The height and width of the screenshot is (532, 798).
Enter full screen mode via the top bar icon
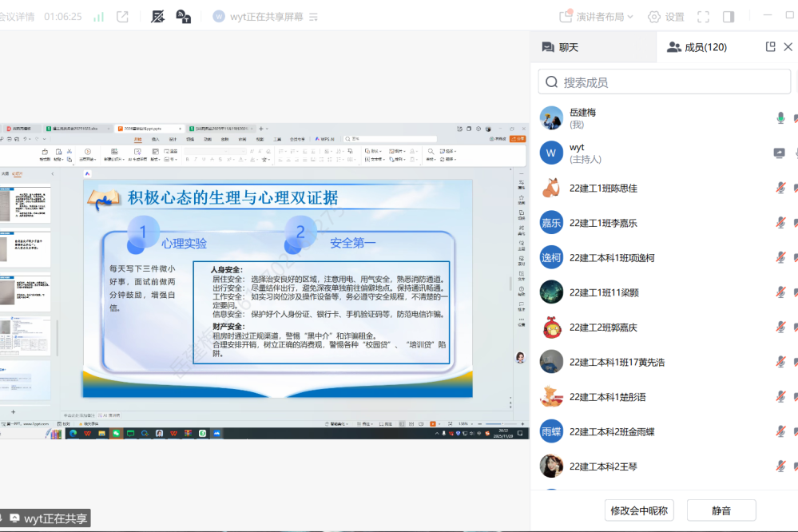703,17
